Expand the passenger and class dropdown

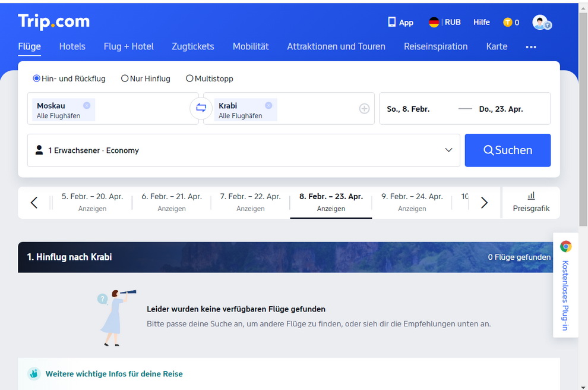point(449,150)
